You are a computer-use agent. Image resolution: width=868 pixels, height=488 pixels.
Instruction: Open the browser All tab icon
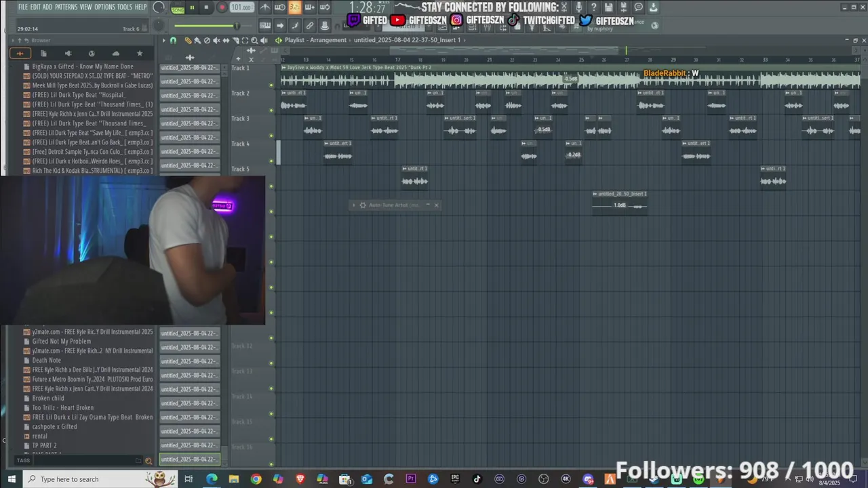tap(20, 54)
